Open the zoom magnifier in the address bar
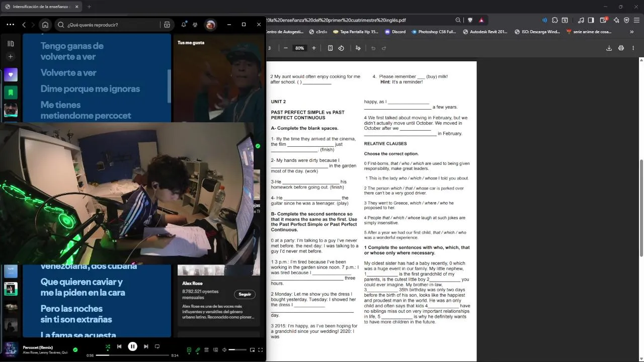The height and width of the screenshot is (362, 644). 458,20
